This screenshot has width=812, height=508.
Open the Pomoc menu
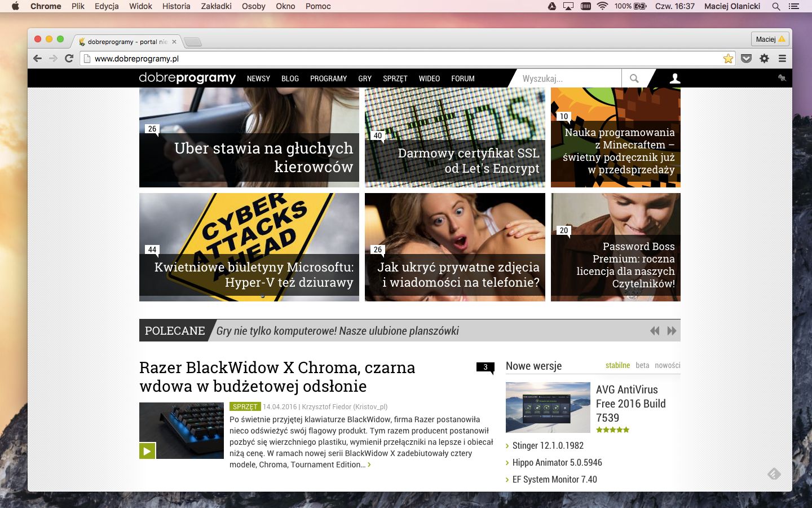[318, 6]
